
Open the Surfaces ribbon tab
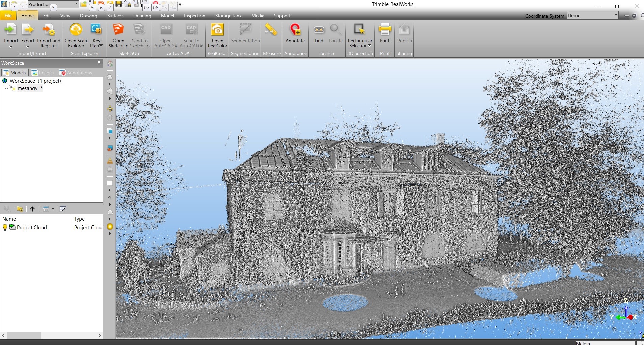(115, 16)
